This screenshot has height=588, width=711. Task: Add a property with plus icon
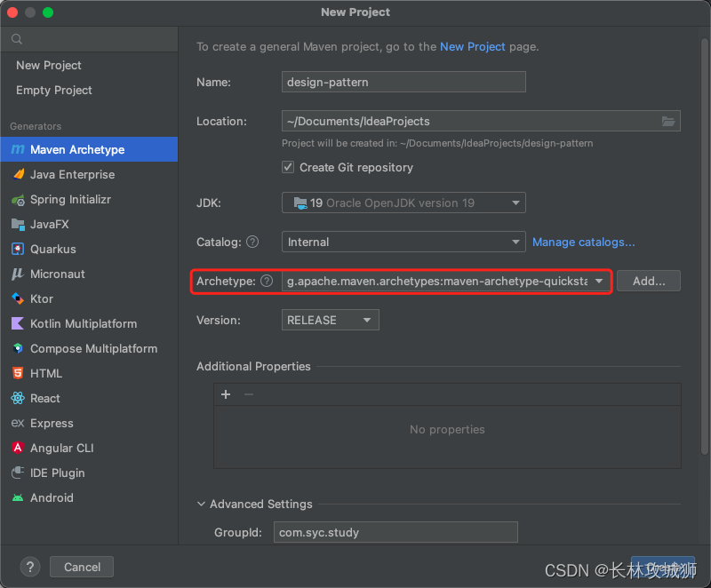(x=226, y=394)
